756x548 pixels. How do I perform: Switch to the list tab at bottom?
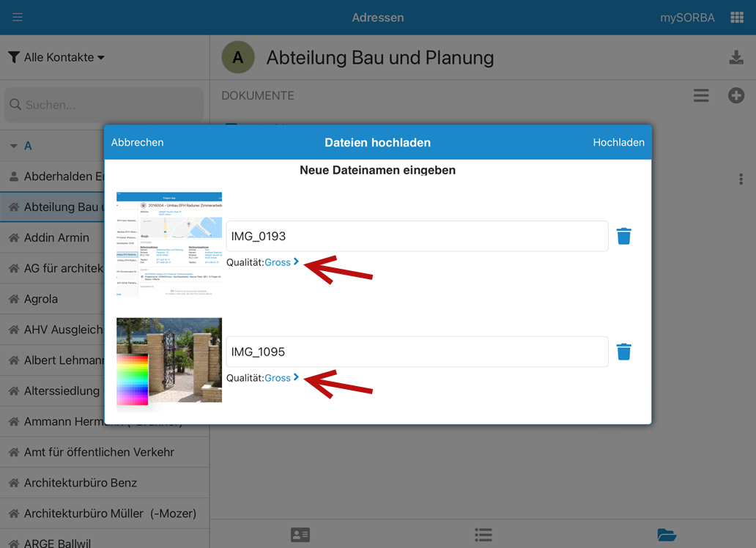pos(483,535)
